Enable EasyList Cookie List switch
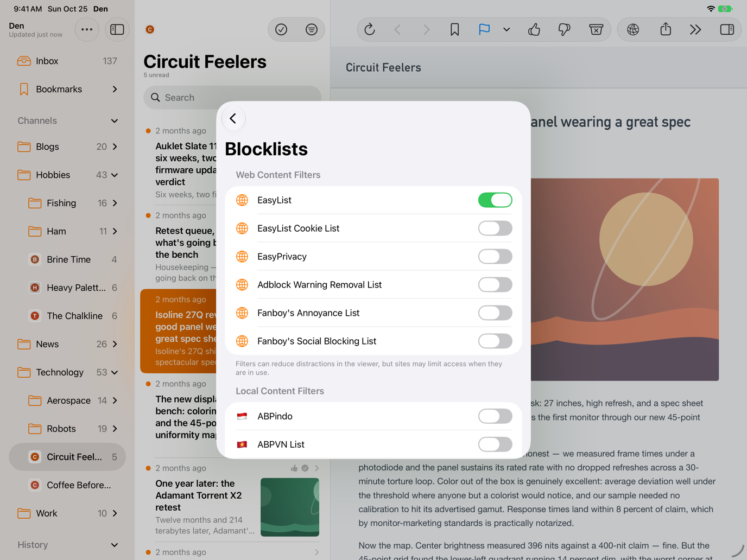Screen dimensions: 747x560 495,228
